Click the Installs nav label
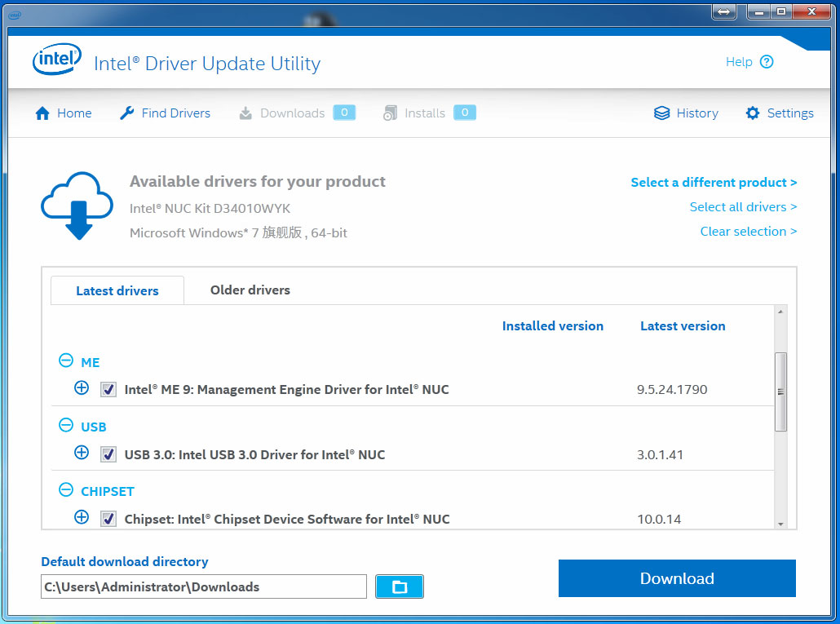 [x=425, y=113]
